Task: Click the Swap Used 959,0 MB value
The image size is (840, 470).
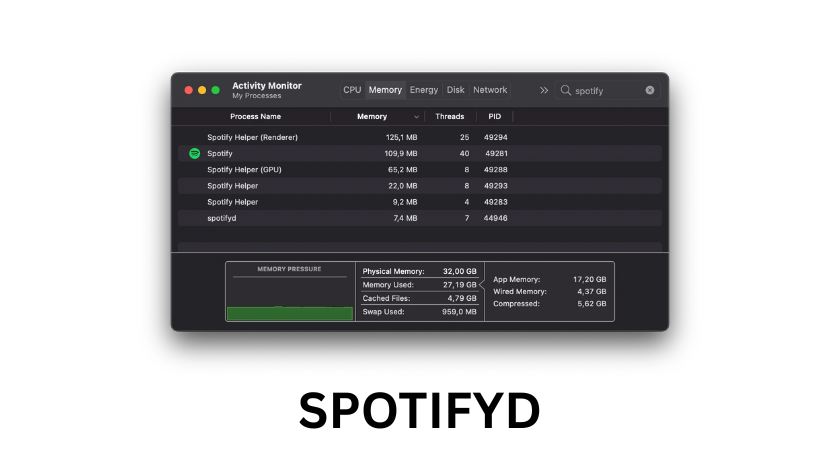Action: 459,311
